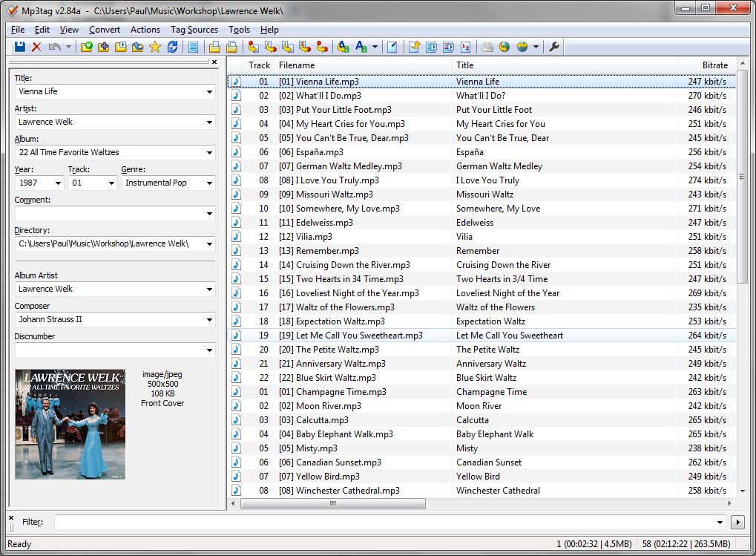Open the wrench Options icon
756x556 pixels.
coord(554,47)
